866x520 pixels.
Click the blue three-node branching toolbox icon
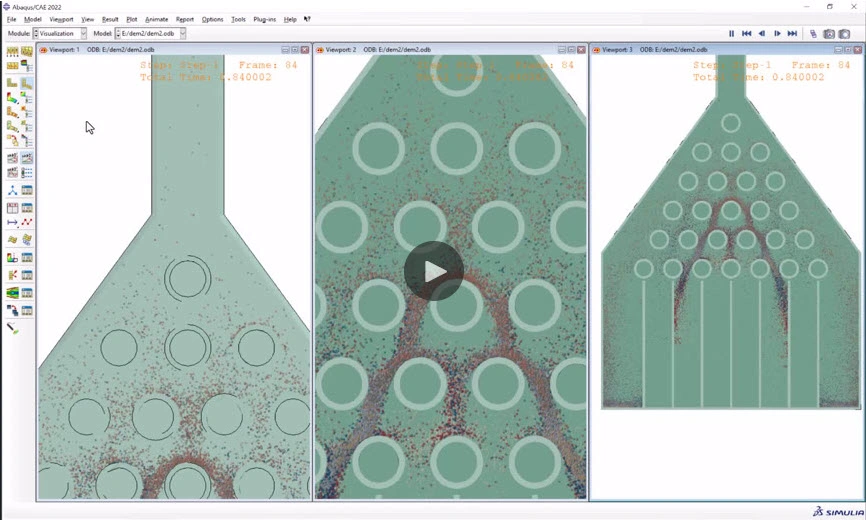[12, 190]
